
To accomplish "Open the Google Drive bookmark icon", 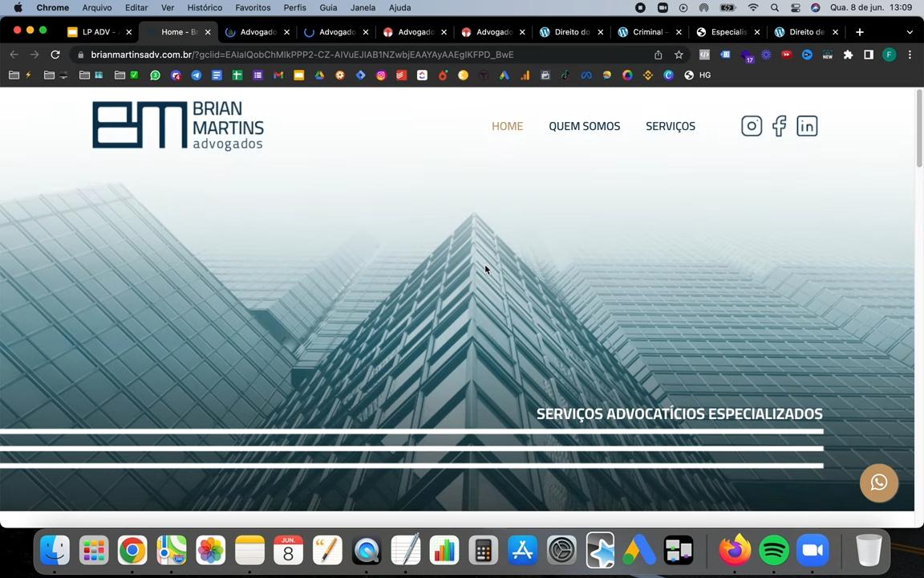I will point(319,75).
